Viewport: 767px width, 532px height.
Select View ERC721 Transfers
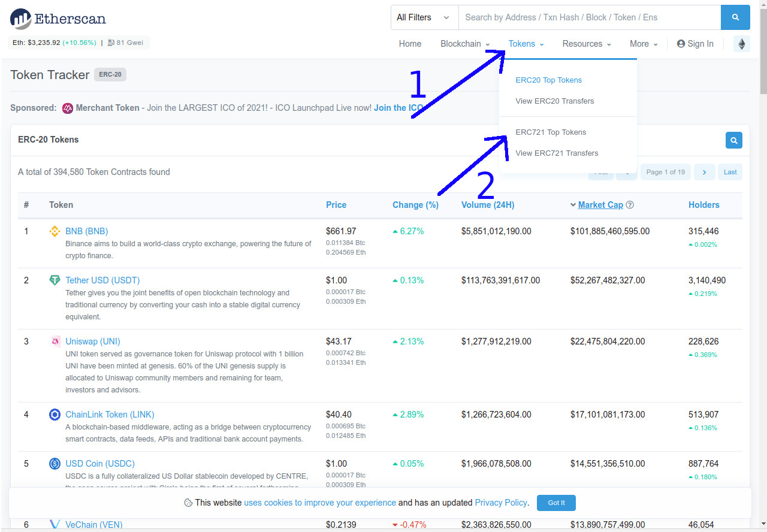coord(557,153)
